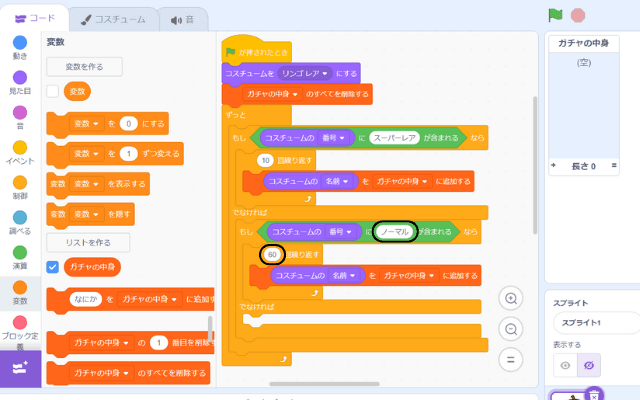The height and width of the screenshot is (400, 640).
Task: Zoom out of the code workspace
Action: [x=511, y=329]
